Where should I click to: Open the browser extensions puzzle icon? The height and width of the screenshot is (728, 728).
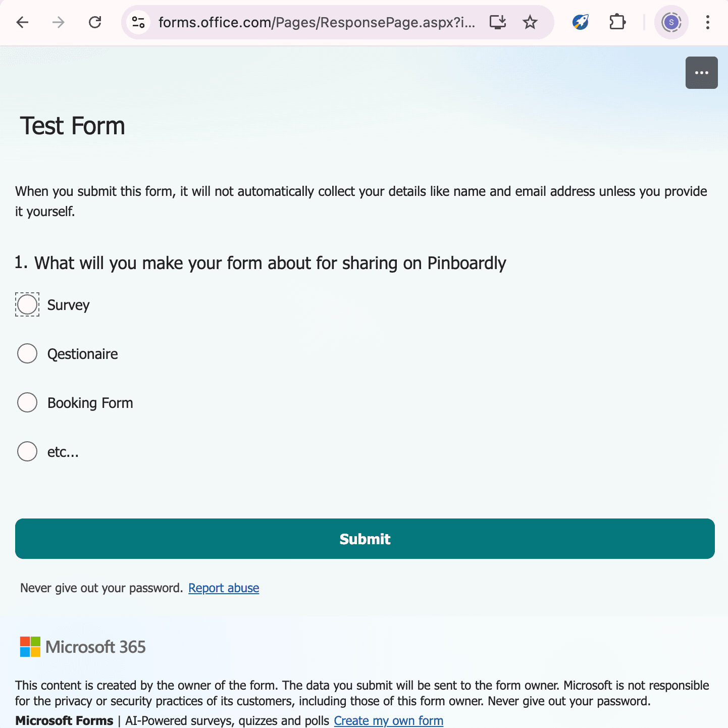click(x=617, y=22)
